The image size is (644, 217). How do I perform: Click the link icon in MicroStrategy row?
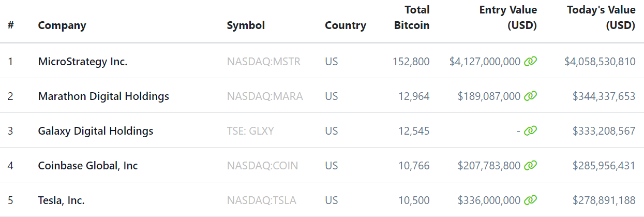tap(530, 62)
